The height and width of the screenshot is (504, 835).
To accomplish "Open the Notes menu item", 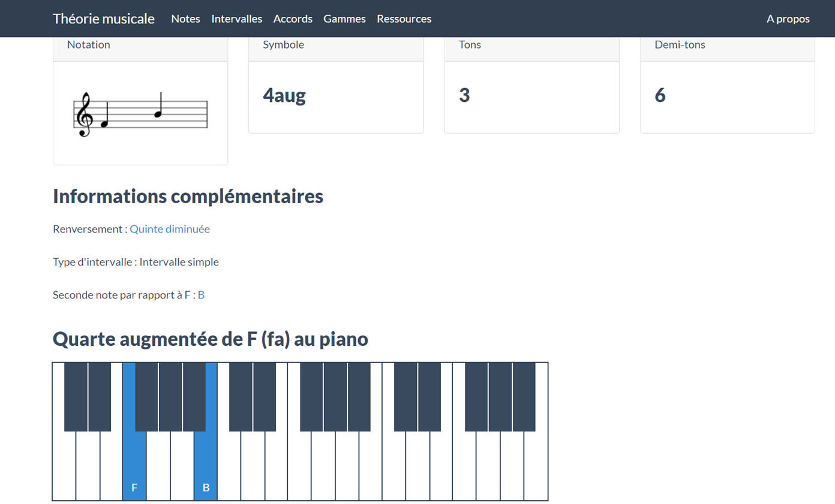I will point(185,19).
